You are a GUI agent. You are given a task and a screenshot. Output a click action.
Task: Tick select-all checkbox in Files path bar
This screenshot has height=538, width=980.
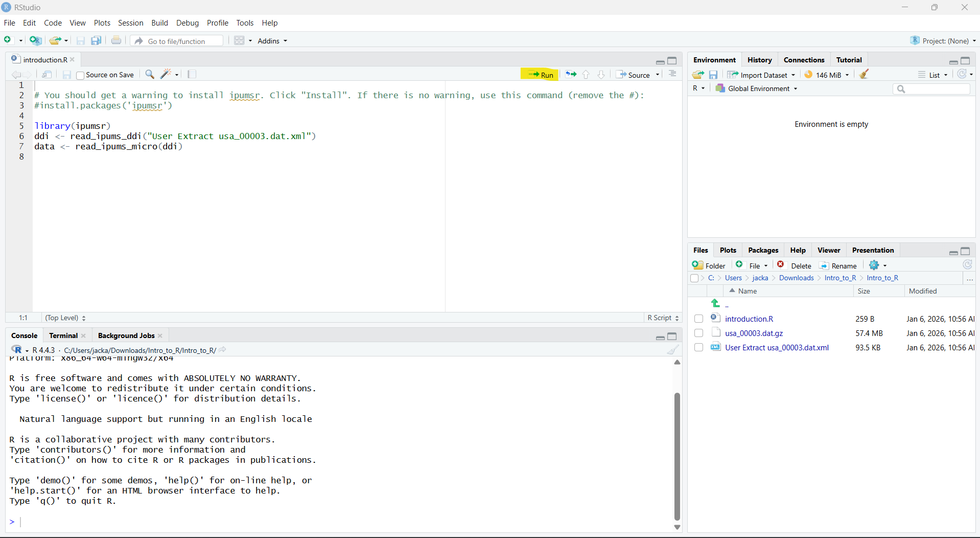694,278
